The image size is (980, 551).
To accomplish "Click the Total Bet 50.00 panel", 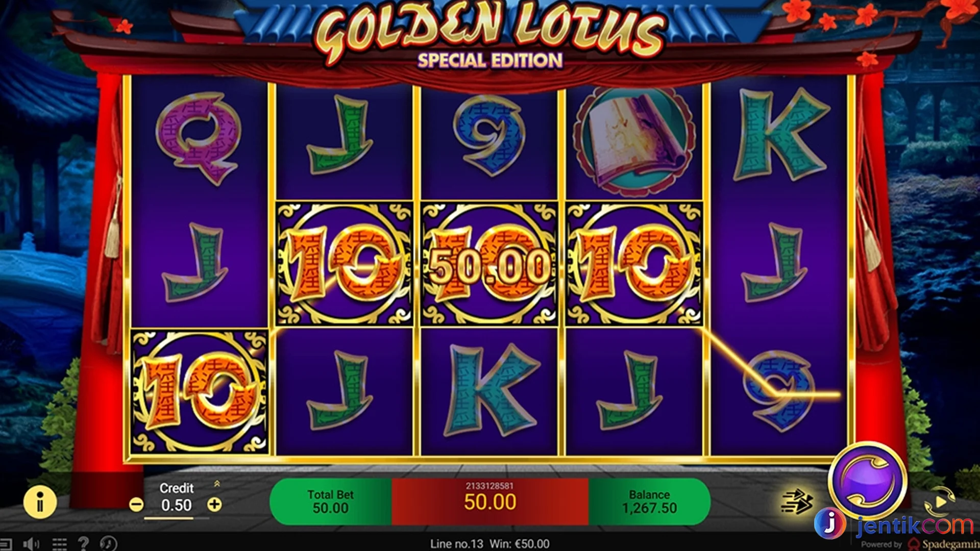I will pyautogui.click(x=330, y=502).
